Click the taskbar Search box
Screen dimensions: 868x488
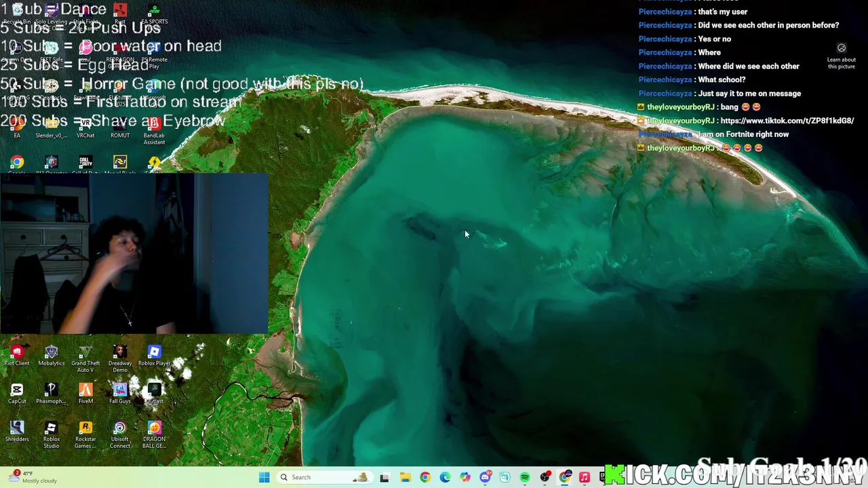click(324, 477)
